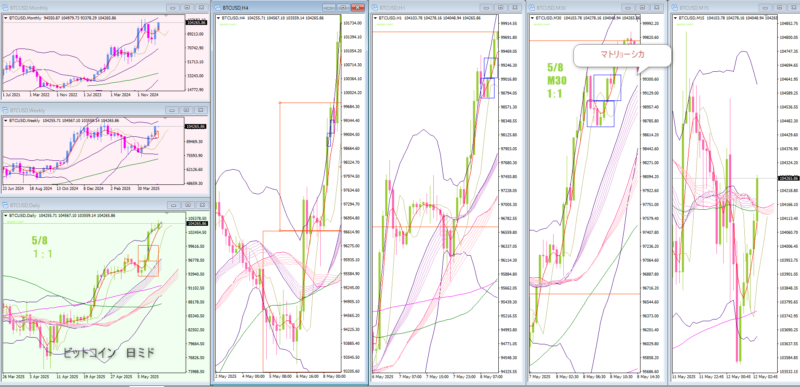Select the '5/8 1 : 1' label on Daily chart
Viewport: 800px width, 387px height.
[x=42, y=246]
